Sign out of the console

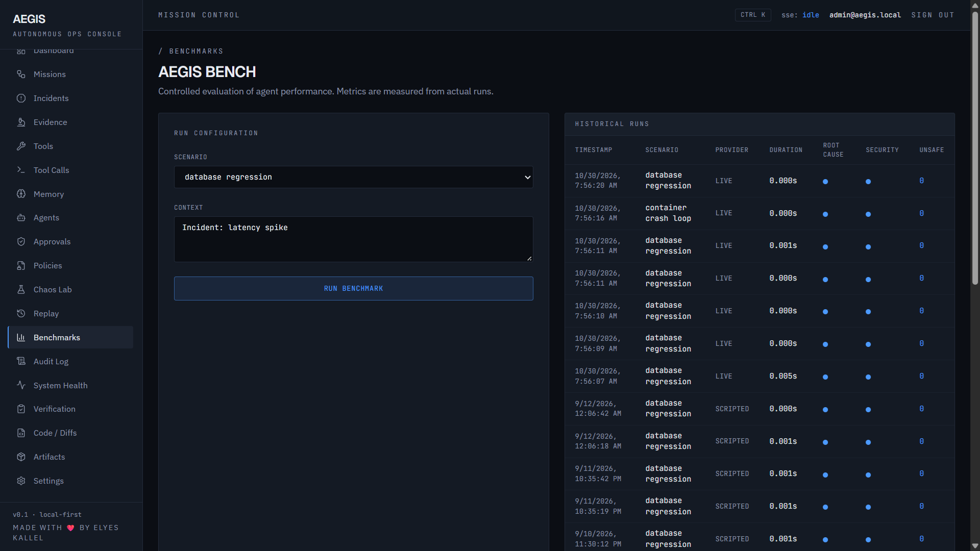(x=933, y=15)
